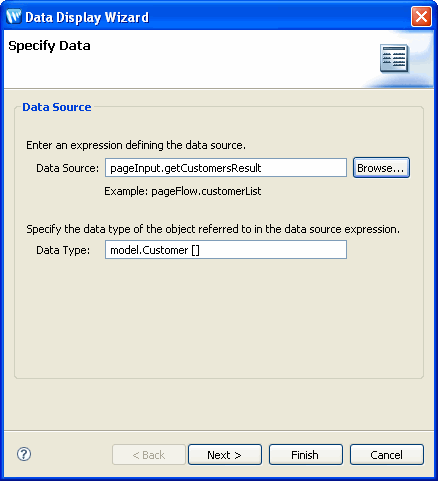Click the 'Enter an expression' instruction text

[136, 145]
